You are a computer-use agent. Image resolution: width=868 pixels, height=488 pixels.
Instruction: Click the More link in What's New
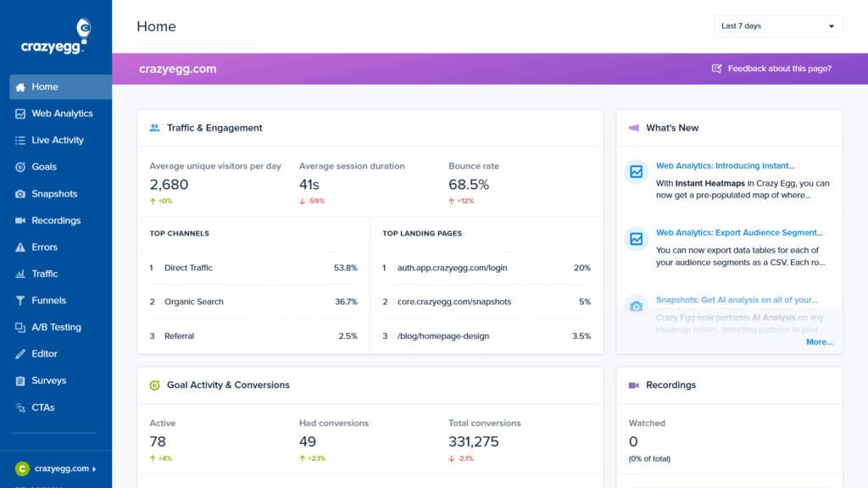tap(819, 341)
